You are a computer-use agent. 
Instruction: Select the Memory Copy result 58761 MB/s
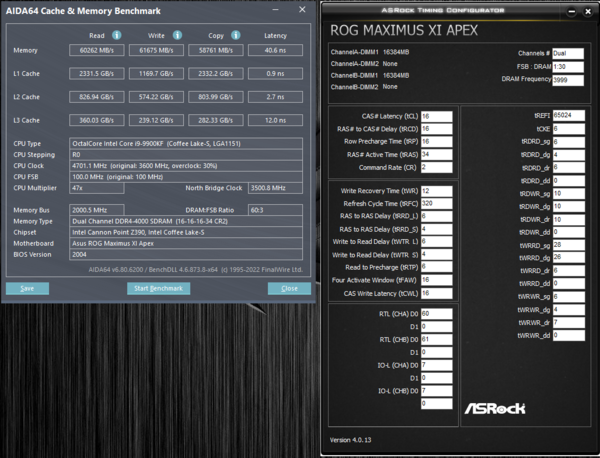216,50
